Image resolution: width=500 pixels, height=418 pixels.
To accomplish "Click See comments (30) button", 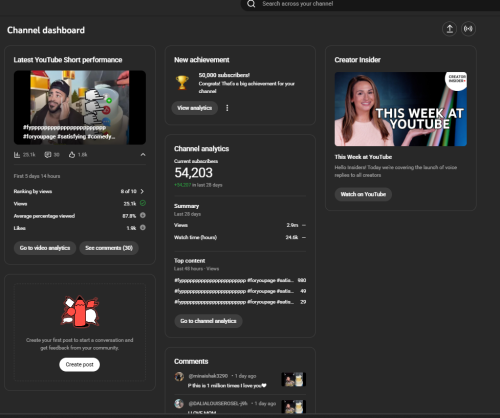I will 109,248.
